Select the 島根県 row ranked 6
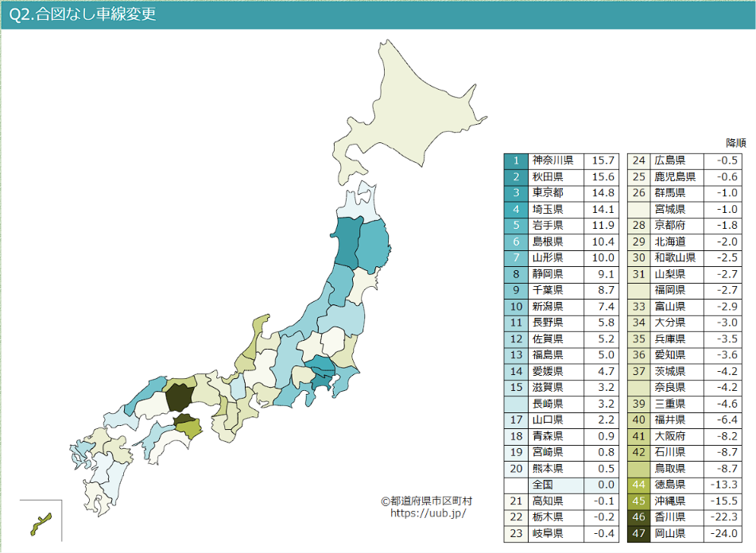The image size is (756, 553). tap(561, 242)
